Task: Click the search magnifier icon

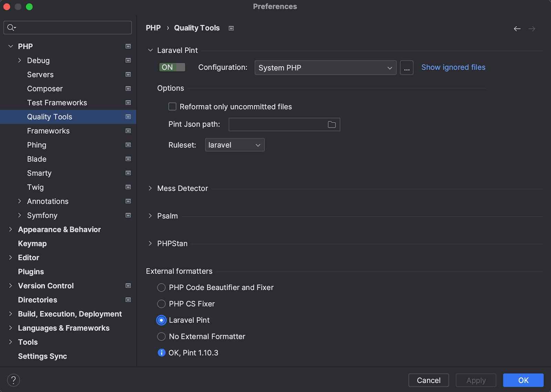Action: [x=11, y=28]
